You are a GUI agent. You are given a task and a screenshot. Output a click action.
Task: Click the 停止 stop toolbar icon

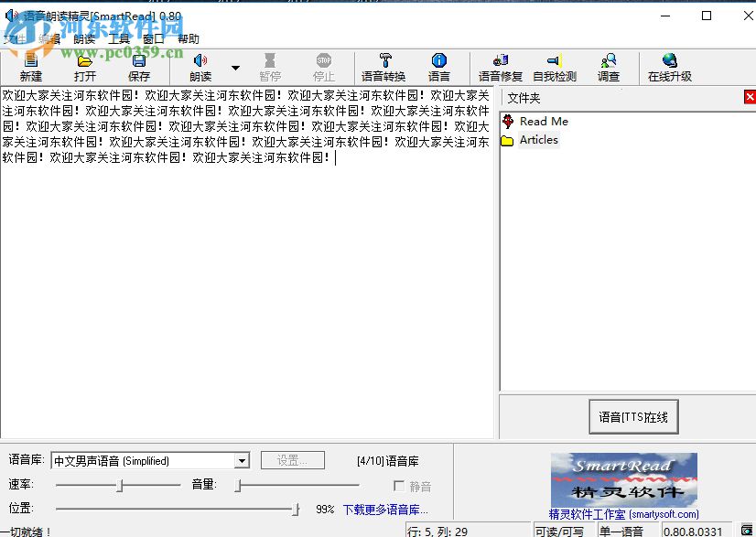point(322,67)
